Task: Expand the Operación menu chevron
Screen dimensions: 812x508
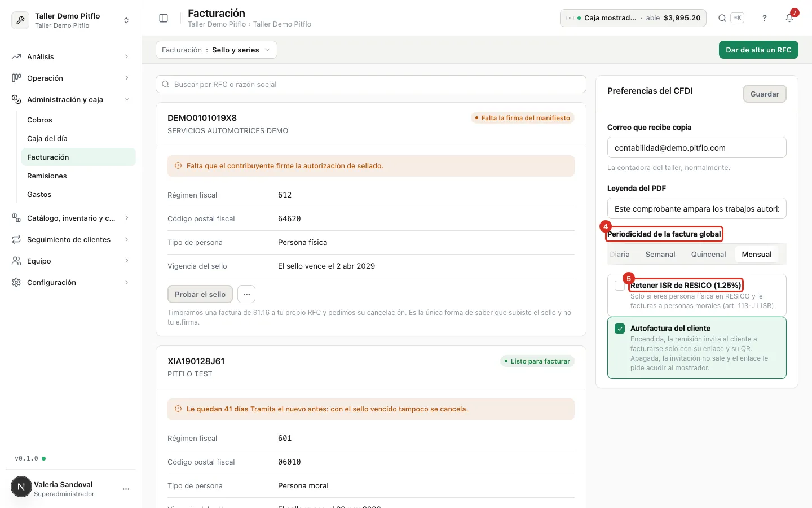Action: (127, 78)
